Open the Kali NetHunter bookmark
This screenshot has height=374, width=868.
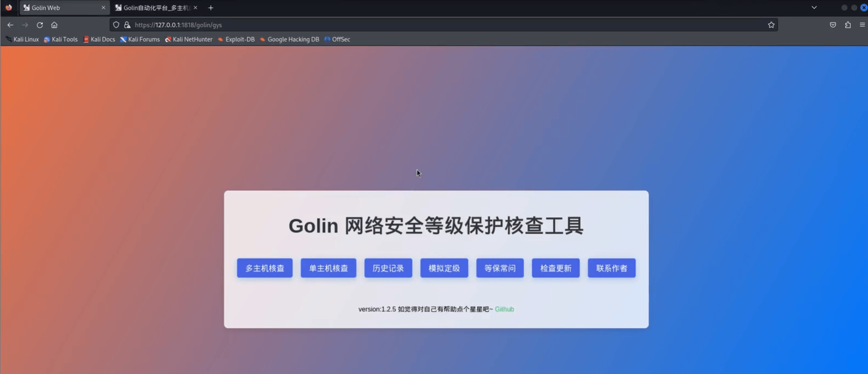click(189, 39)
